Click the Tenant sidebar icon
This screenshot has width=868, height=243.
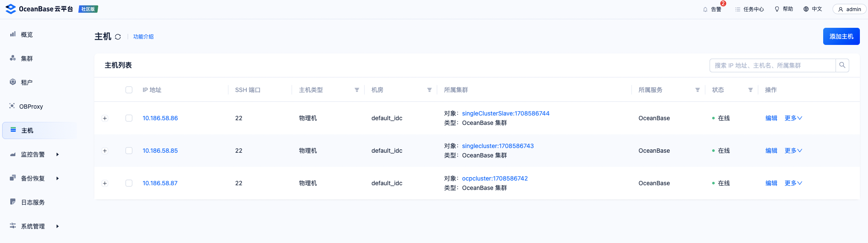point(13,82)
